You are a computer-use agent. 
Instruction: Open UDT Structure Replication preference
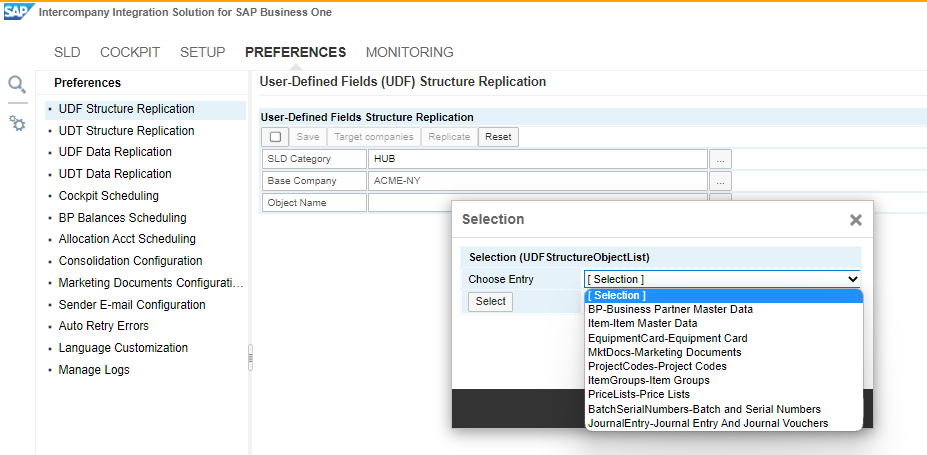[x=126, y=131]
